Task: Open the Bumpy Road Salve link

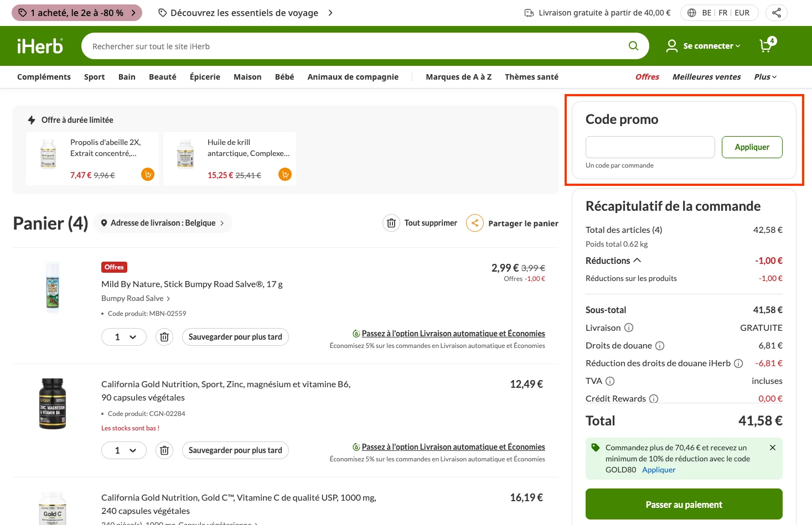Action: (136, 298)
